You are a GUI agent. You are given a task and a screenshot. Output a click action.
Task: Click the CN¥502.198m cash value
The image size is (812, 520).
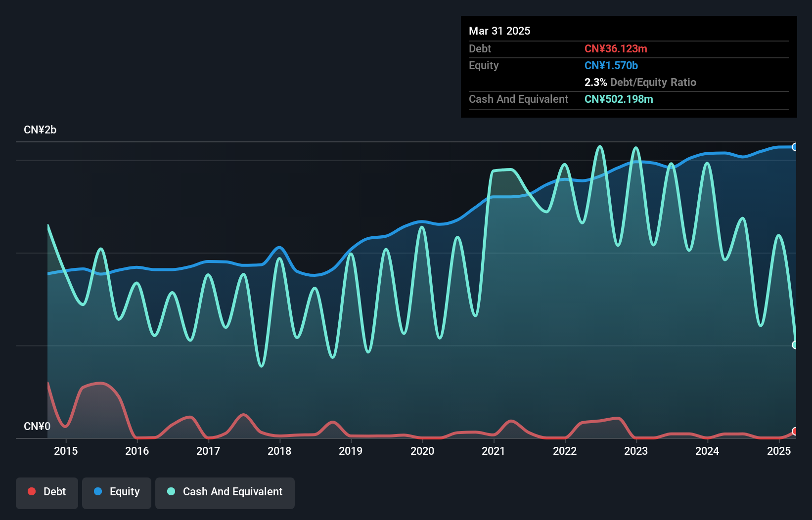coord(619,99)
